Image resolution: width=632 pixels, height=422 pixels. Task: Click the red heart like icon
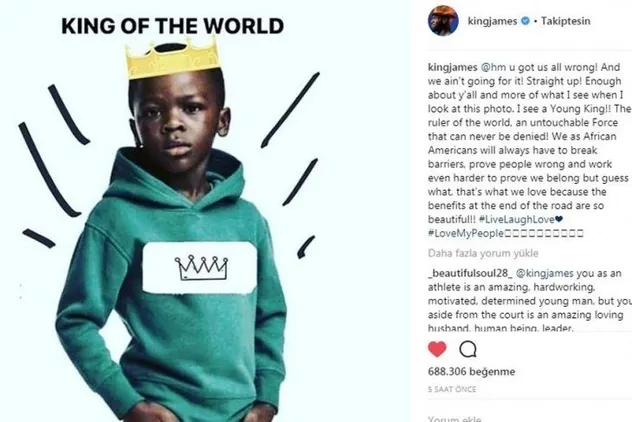(437, 349)
